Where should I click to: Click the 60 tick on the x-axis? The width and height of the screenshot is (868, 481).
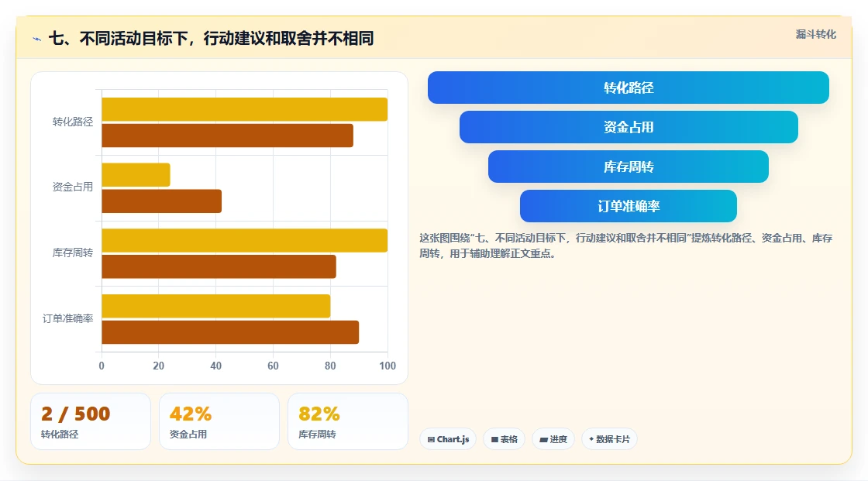point(273,366)
